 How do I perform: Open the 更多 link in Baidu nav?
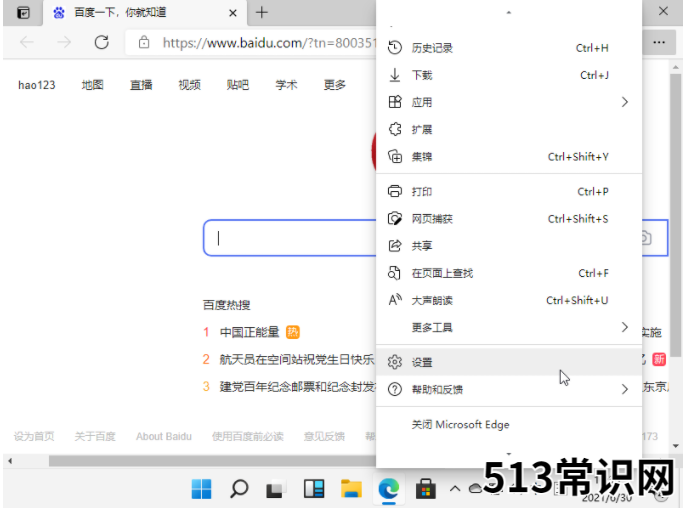point(335,85)
